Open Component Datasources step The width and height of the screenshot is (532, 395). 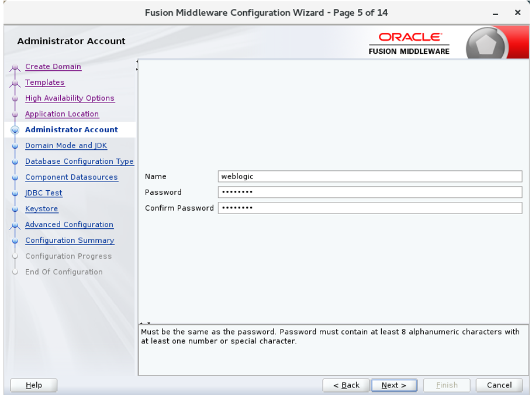(x=71, y=177)
